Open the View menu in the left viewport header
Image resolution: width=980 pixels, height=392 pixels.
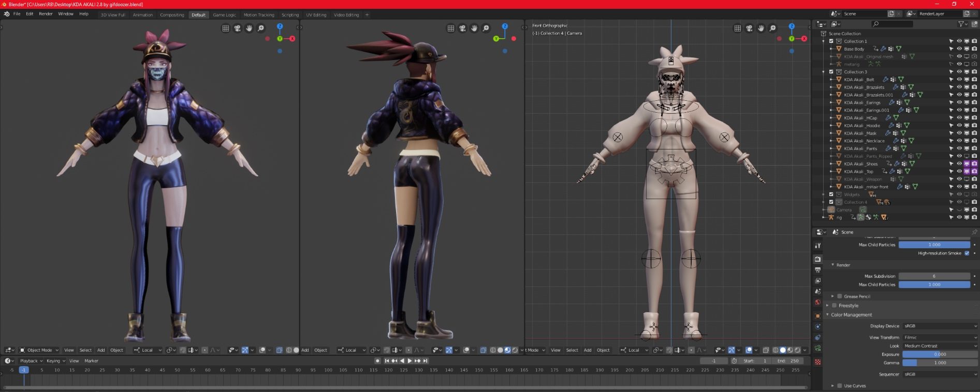point(69,350)
